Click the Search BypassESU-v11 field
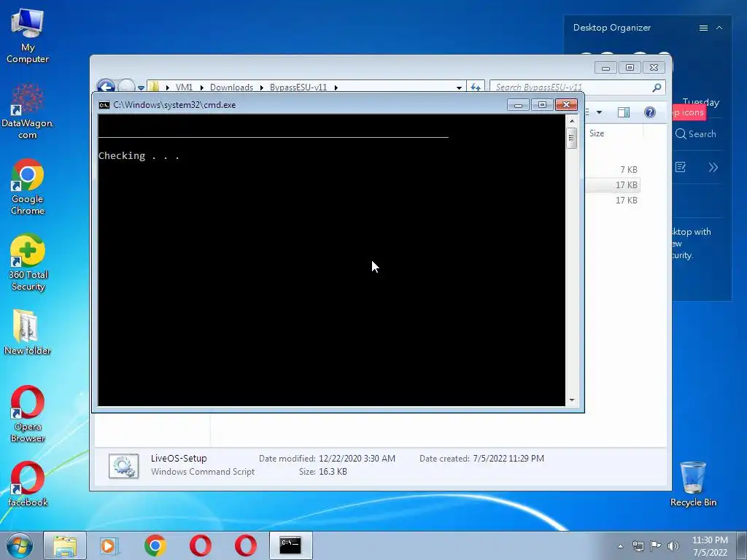 pos(570,87)
